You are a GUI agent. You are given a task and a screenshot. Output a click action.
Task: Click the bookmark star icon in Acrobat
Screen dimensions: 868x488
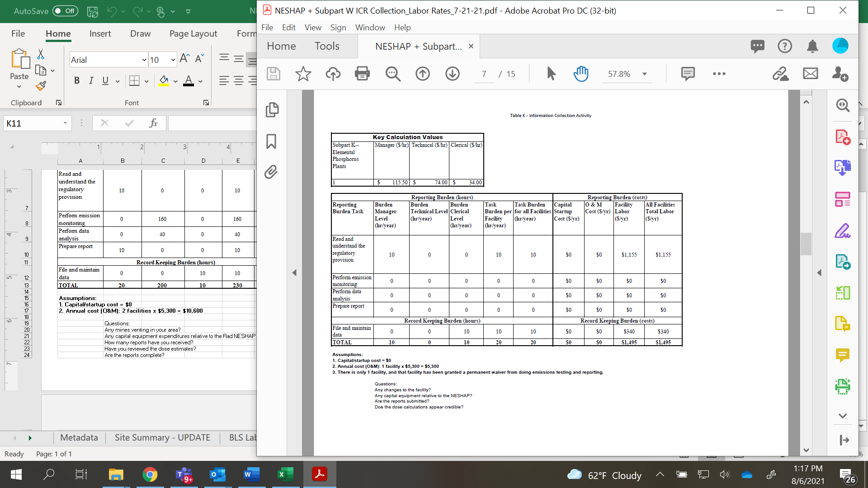[303, 74]
